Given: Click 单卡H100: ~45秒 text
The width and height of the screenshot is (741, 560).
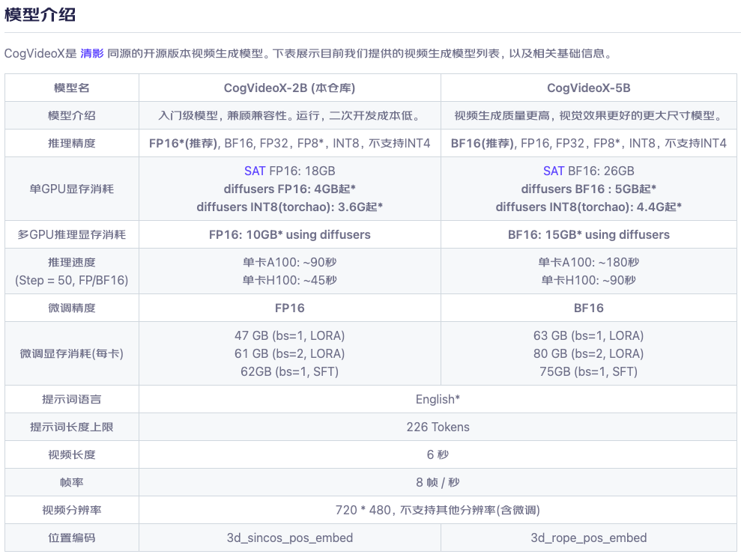Looking at the screenshot, I should [x=290, y=280].
